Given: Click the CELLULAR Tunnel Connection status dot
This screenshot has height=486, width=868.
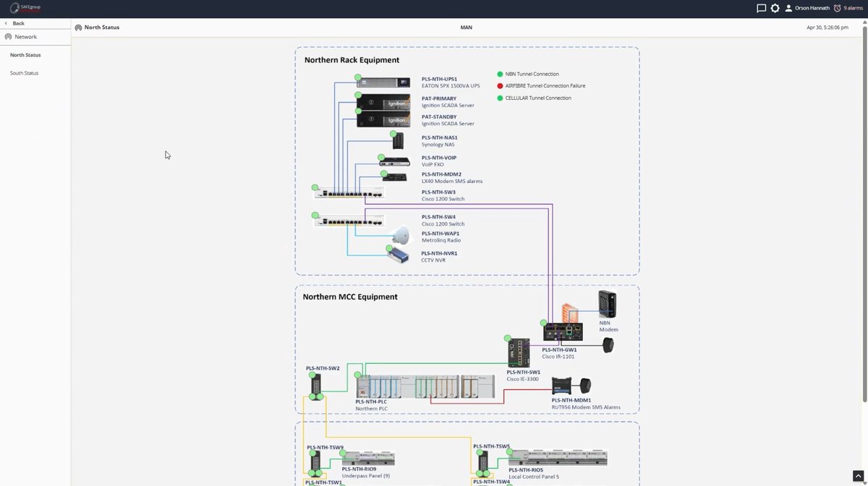Looking at the screenshot, I should click(x=500, y=98).
